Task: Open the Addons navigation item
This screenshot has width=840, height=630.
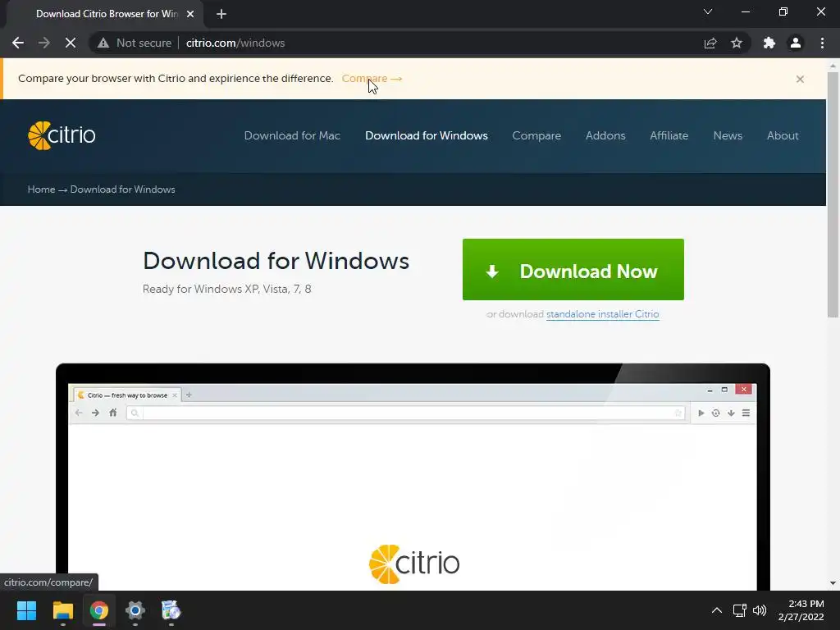Action: point(605,135)
